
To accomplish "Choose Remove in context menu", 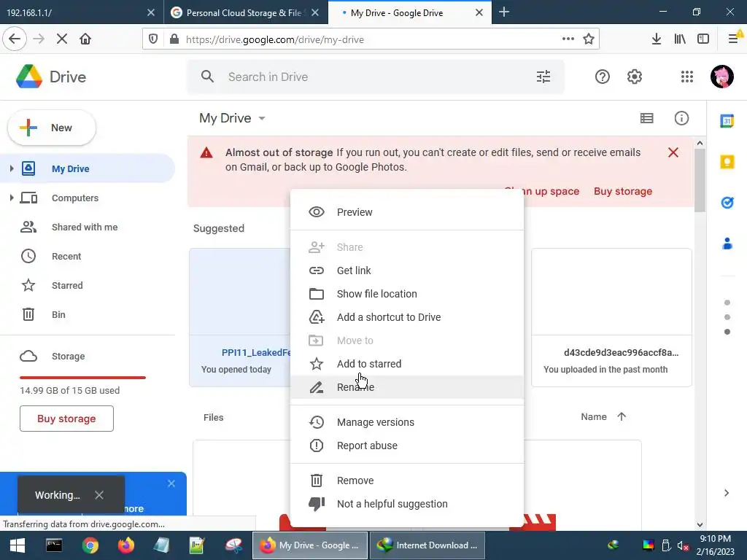I will 407,481.
